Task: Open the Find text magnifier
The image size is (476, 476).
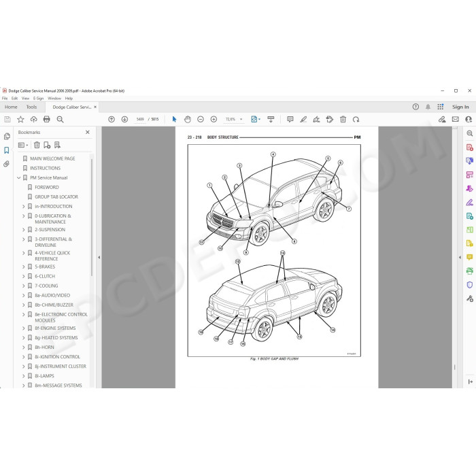Action: click(x=60, y=119)
